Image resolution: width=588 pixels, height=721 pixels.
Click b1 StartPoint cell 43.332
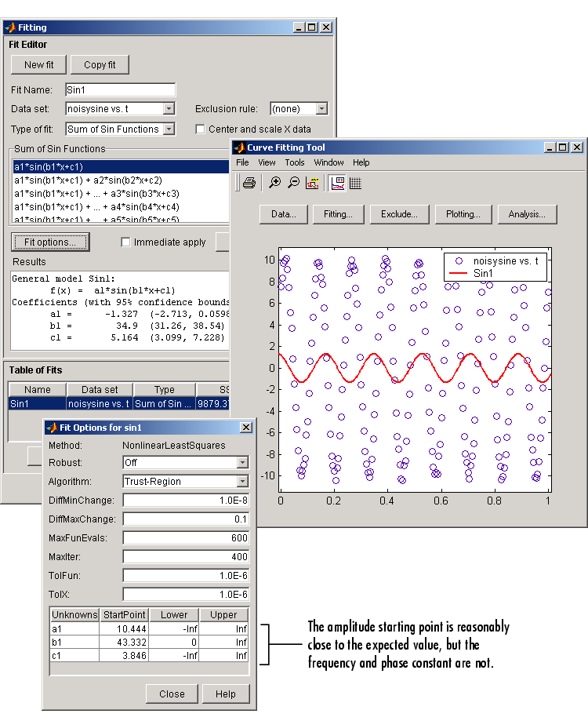click(x=124, y=642)
